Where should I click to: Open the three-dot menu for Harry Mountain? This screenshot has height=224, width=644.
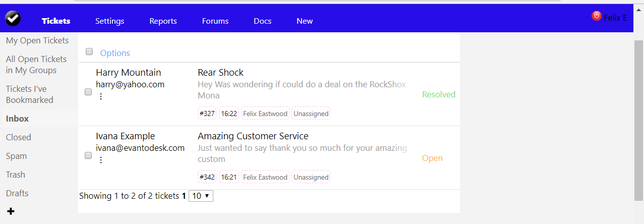point(101,96)
